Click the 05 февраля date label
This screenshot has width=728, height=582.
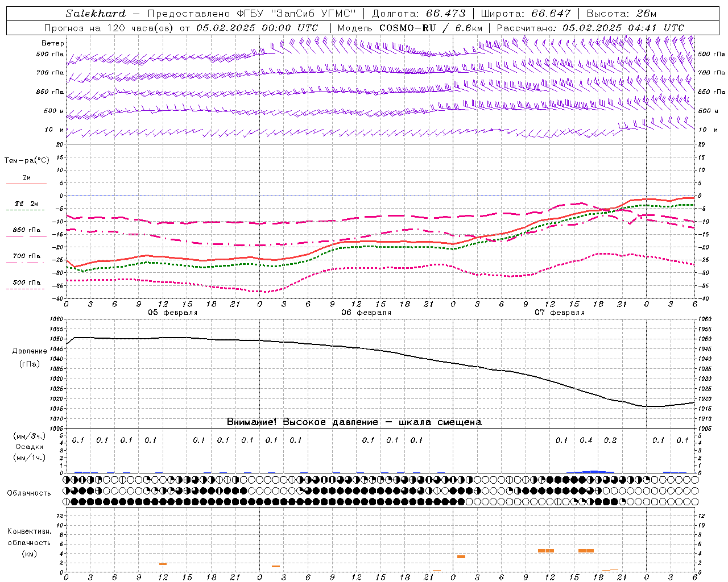(x=173, y=313)
